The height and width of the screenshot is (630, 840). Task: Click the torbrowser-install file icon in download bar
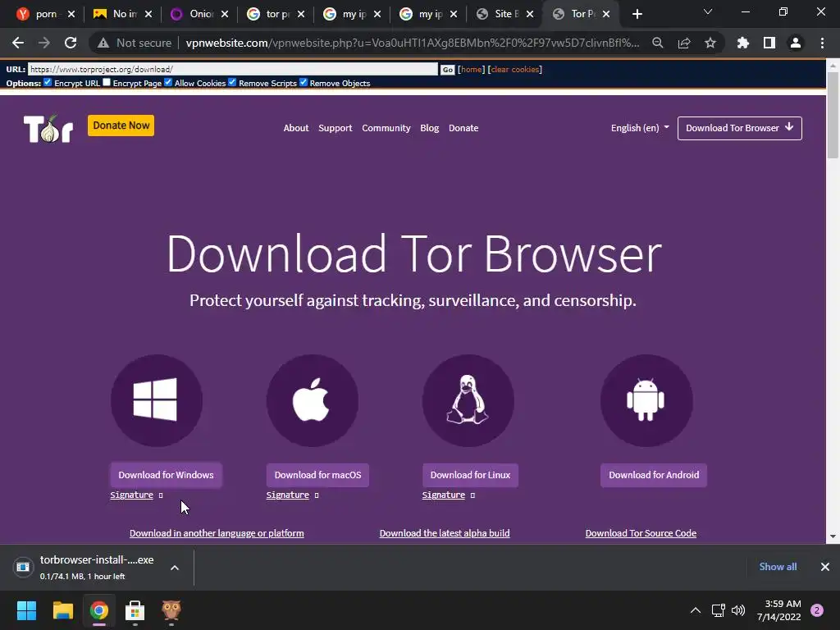click(23, 567)
